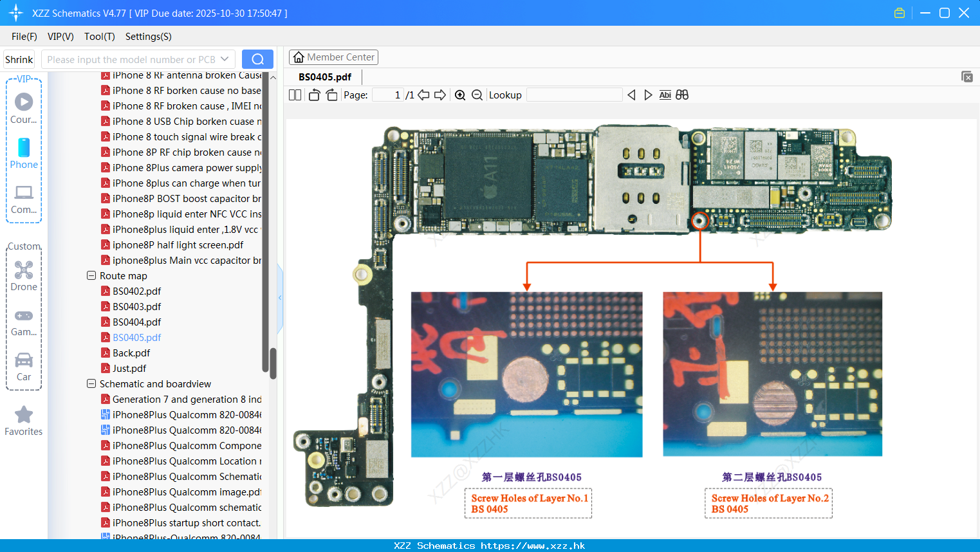Click the www.xzz.hk status bar link
Screen dimensions: 980x552
[533, 546]
